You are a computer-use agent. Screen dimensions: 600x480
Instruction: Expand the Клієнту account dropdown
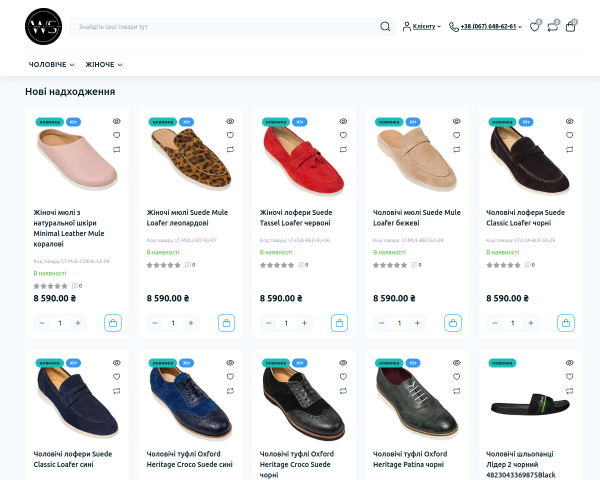[422, 26]
